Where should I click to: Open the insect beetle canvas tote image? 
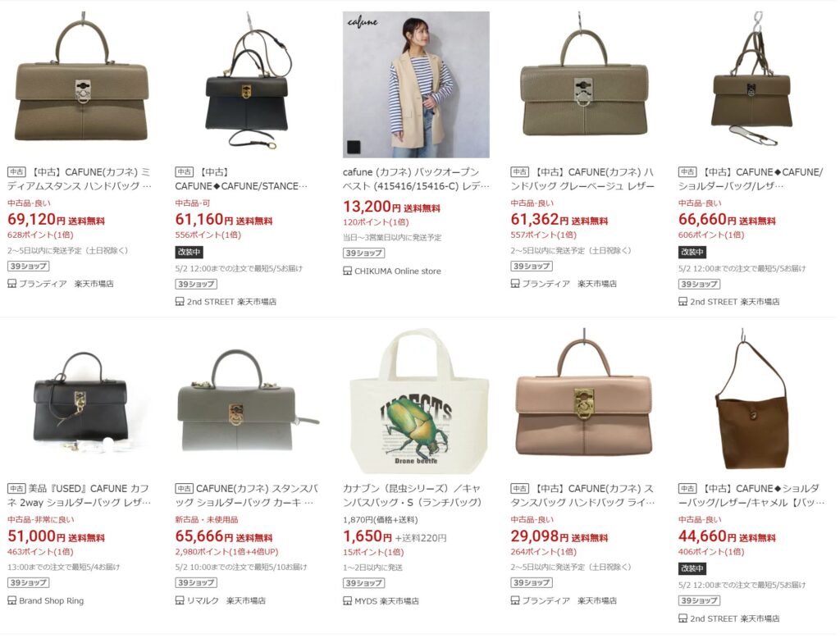416,401
